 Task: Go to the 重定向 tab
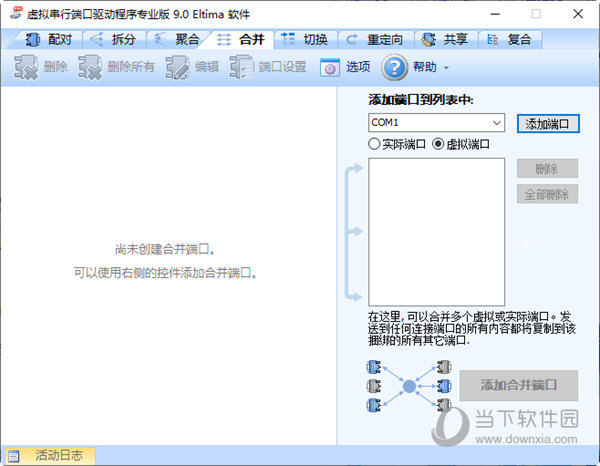pyautogui.click(x=376, y=39)
